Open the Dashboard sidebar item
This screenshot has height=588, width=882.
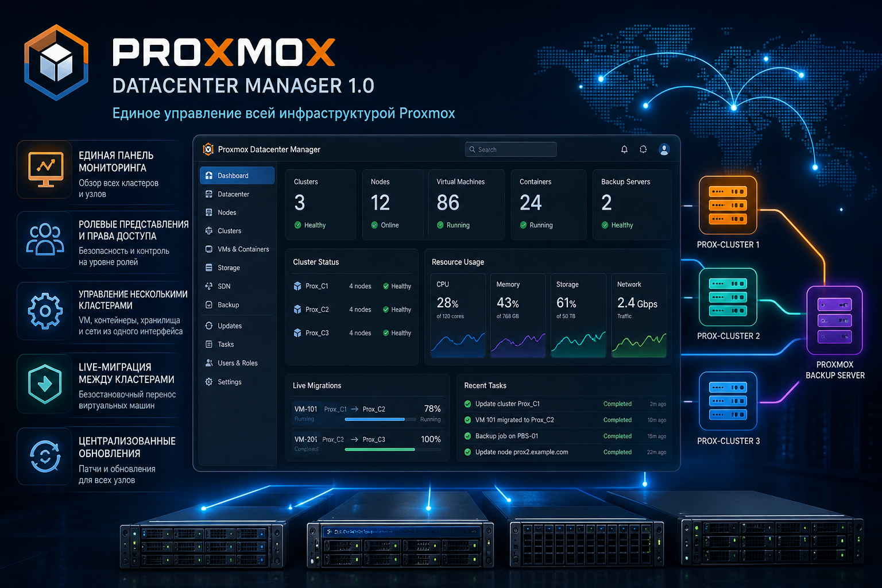[x=237, y=176]
